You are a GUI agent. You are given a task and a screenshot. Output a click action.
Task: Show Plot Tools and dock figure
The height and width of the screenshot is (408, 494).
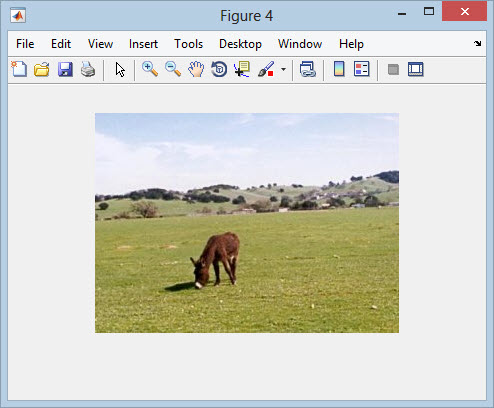(x=416, y=70)
